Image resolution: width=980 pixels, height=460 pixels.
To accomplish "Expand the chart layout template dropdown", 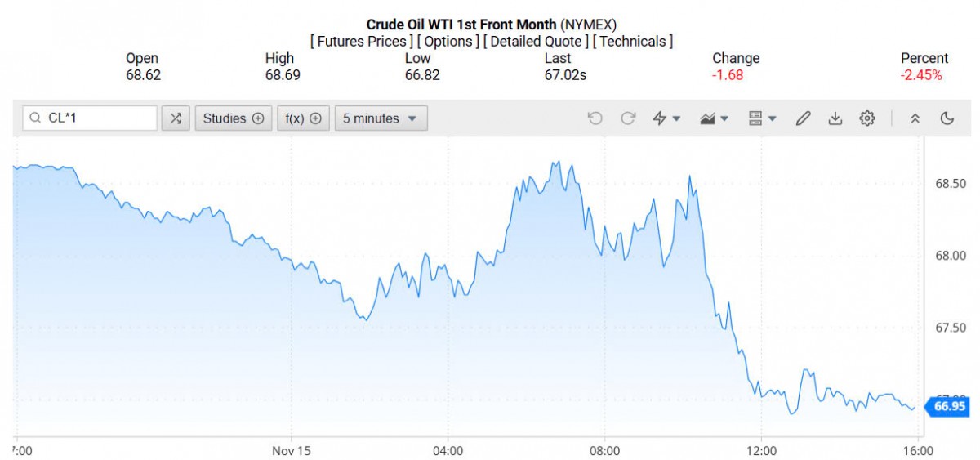I will click(762, 118).
